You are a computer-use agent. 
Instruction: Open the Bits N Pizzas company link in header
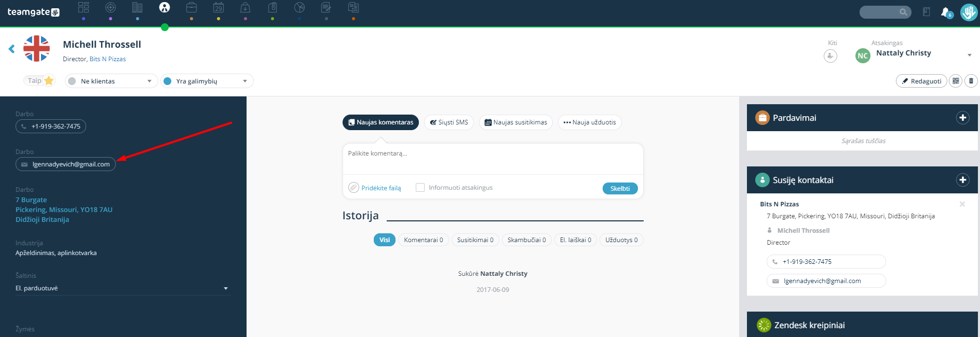point(108,59)
